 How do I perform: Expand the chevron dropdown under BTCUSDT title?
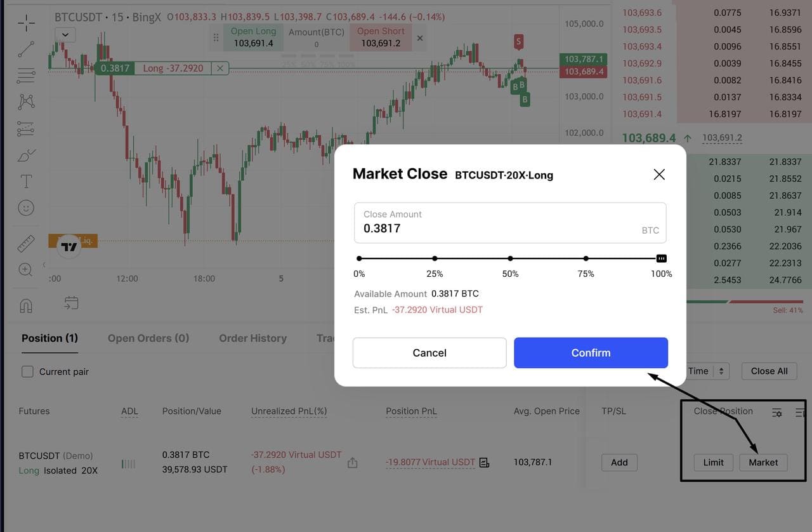(65, 35)
